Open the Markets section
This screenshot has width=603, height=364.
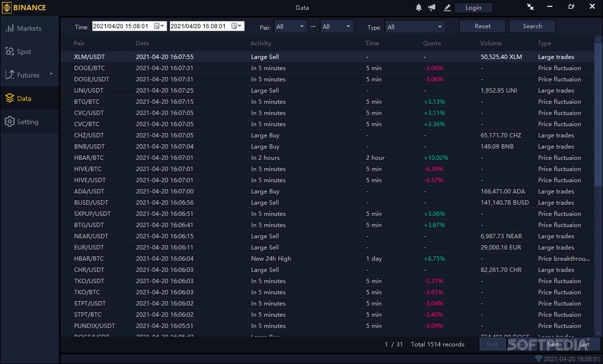click(x=30, y=28)
